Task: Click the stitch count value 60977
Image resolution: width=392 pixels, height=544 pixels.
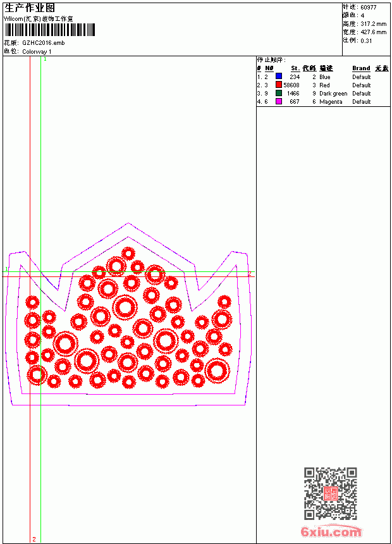Action: [369, 8]
